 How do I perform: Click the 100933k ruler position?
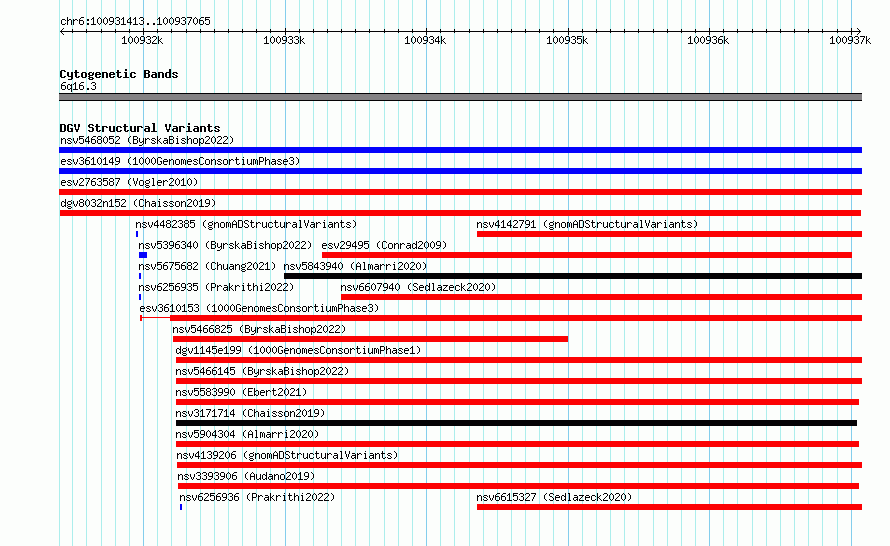pos(284,40)
